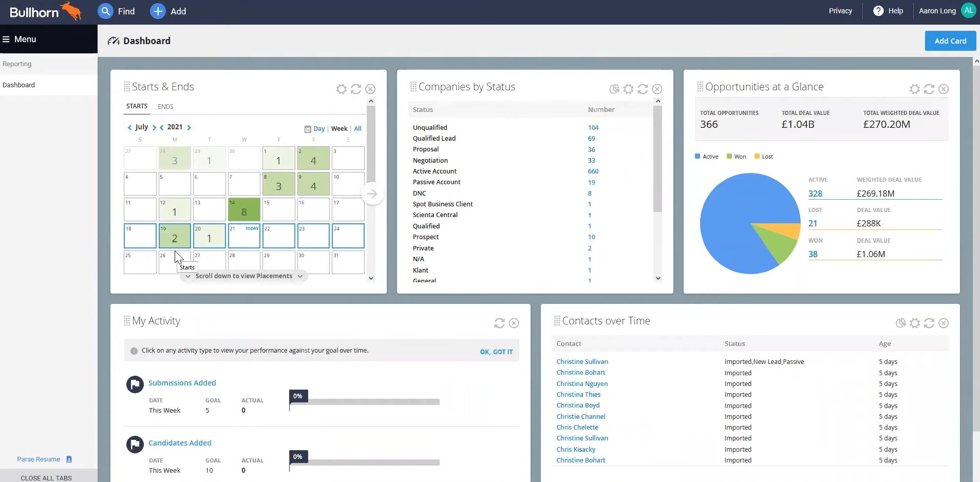Show All in calendar view
Screen dimensions: 980x482
coord(357,129)
